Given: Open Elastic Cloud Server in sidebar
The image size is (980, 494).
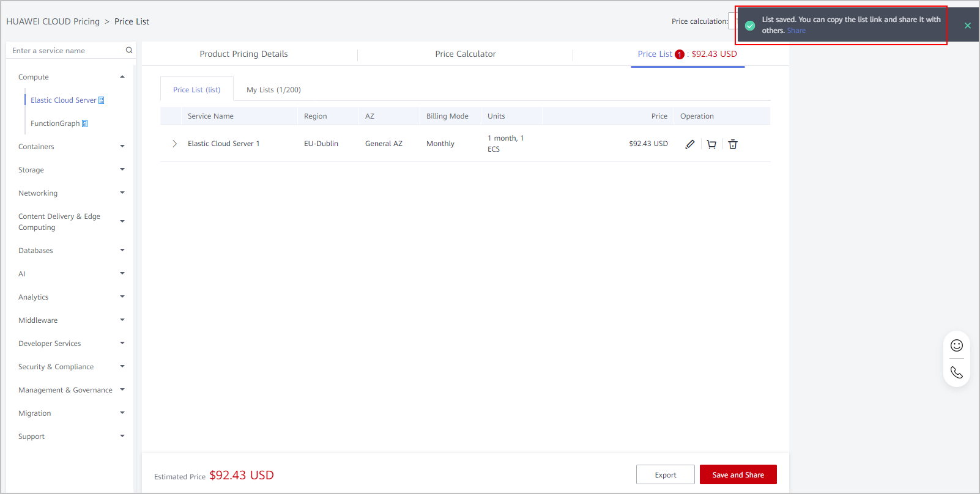Looking at the screenshot, I should (64, 100).
